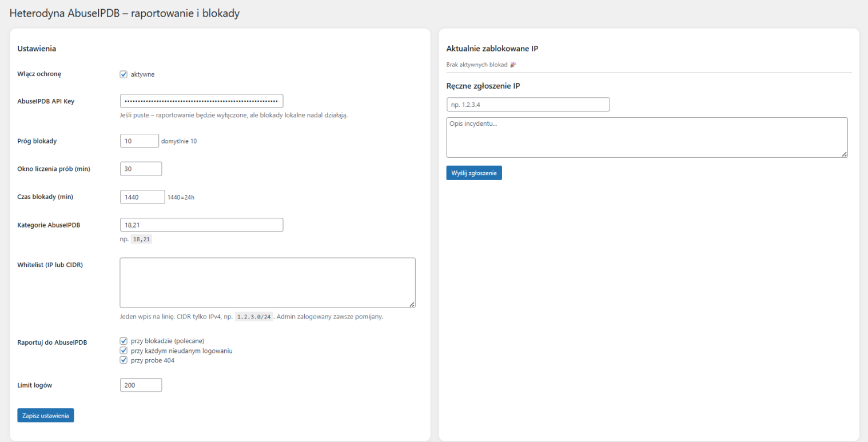
Task: Click the '1440=24h' hint text
Action: 181,197
